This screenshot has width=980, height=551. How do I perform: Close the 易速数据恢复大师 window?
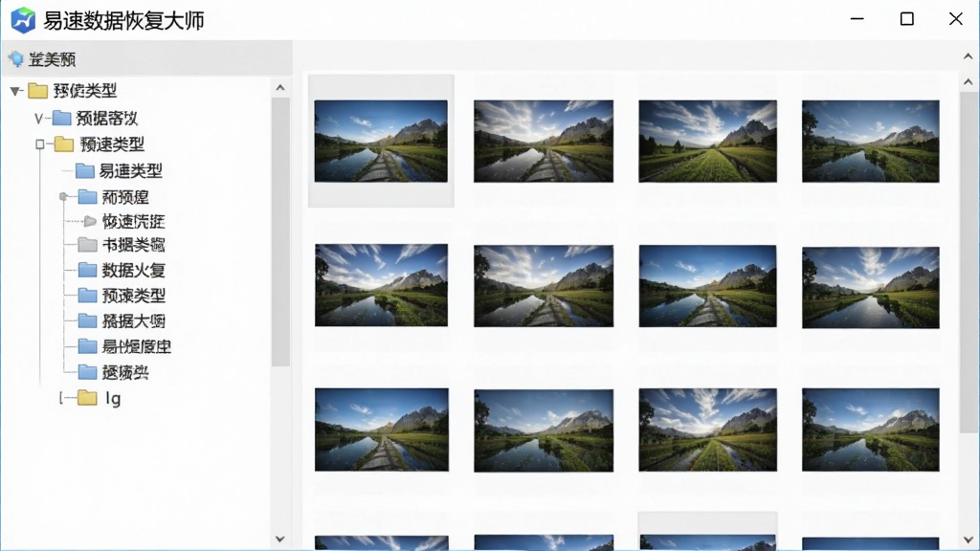coord(956,19)
